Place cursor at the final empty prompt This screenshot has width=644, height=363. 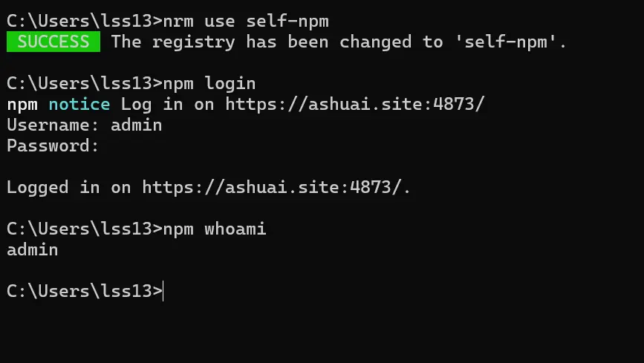pos(165,291)
